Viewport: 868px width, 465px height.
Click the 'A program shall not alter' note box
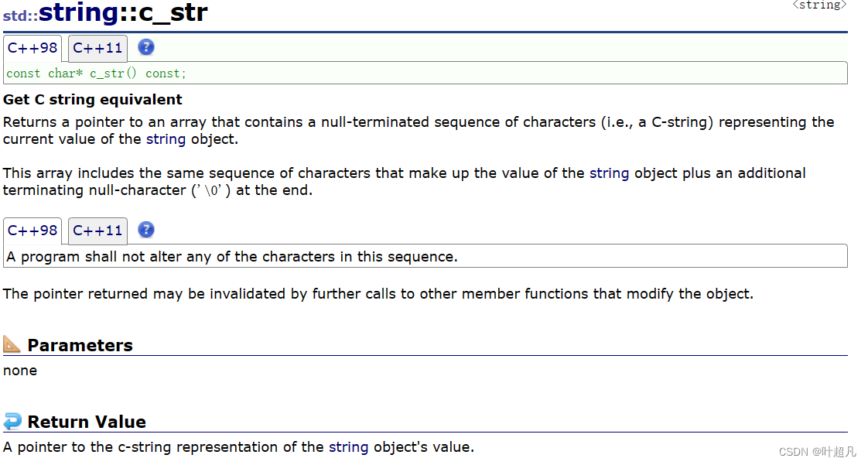(x=425, y=257)
